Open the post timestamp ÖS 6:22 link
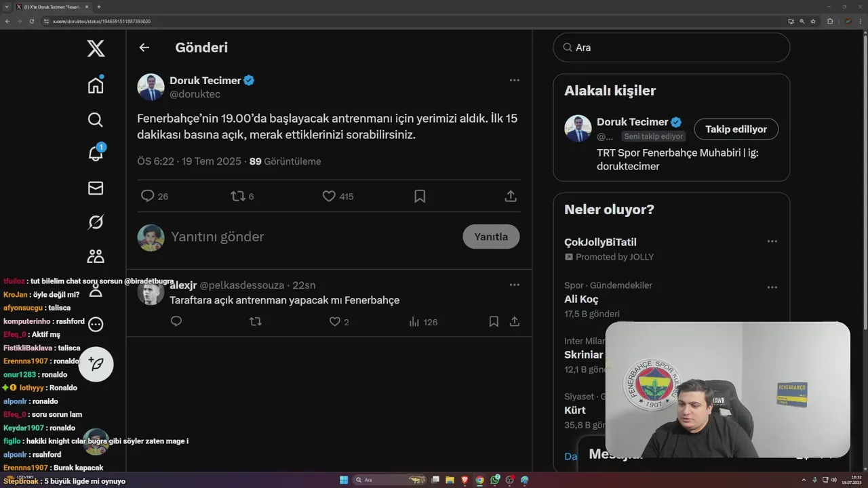The height and width of the screenshot is (488, 868). click(189, 161)
